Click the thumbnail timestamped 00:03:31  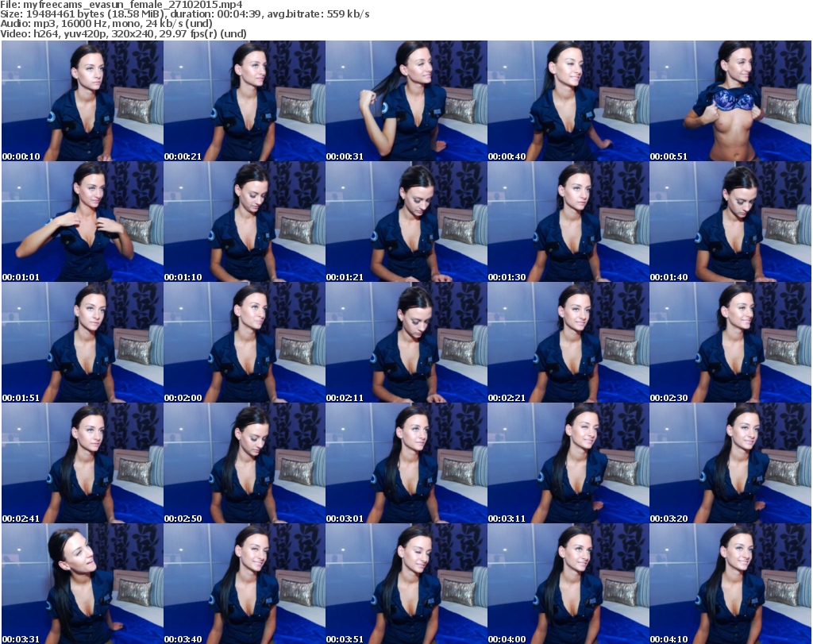pos(83,584)
